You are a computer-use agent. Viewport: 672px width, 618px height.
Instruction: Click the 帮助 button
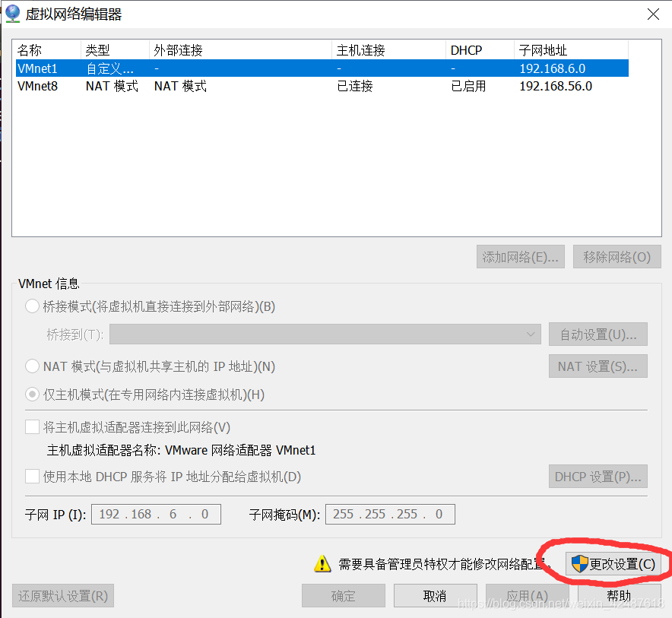(620, 596)
